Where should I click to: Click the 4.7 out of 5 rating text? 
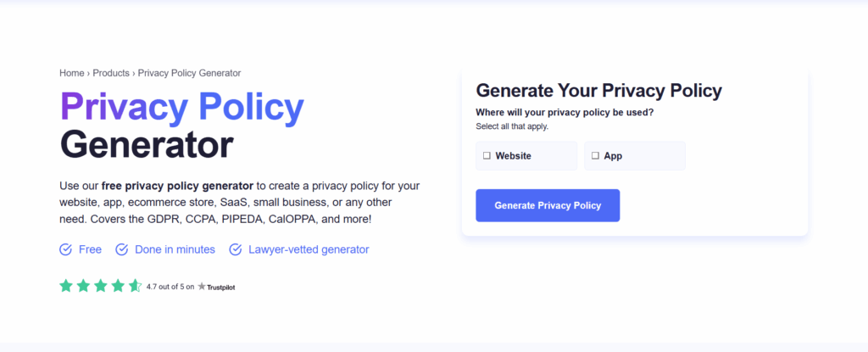click(x=170, y=287)
